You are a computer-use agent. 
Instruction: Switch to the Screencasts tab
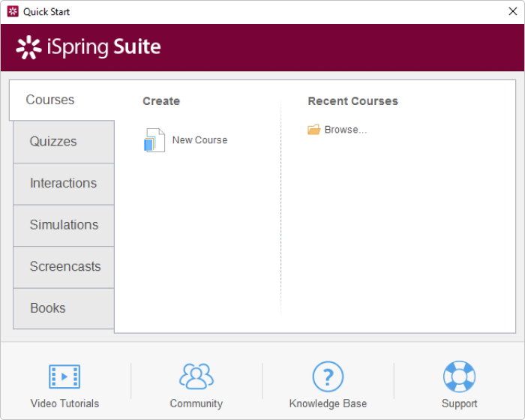[x=64, y=267]
